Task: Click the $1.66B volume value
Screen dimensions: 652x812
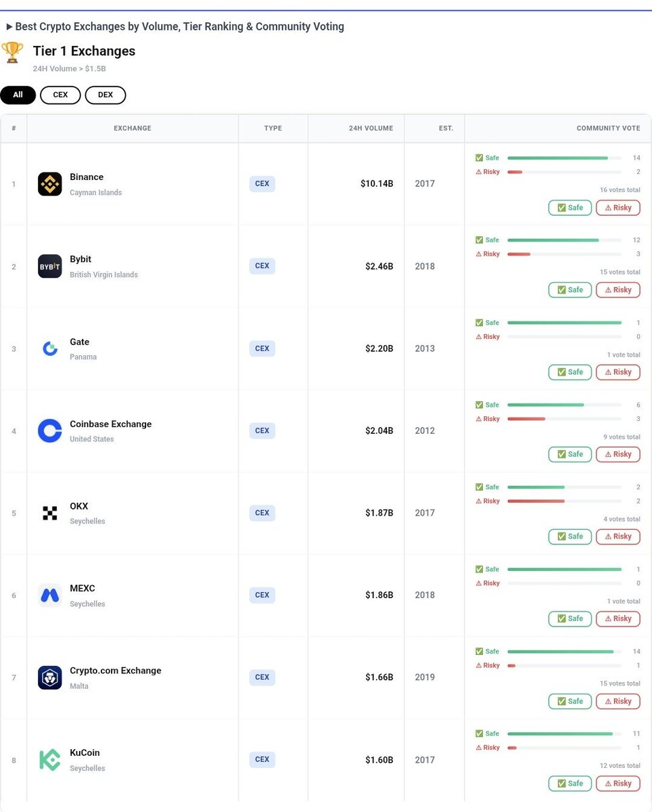Action: pos(379,677)
